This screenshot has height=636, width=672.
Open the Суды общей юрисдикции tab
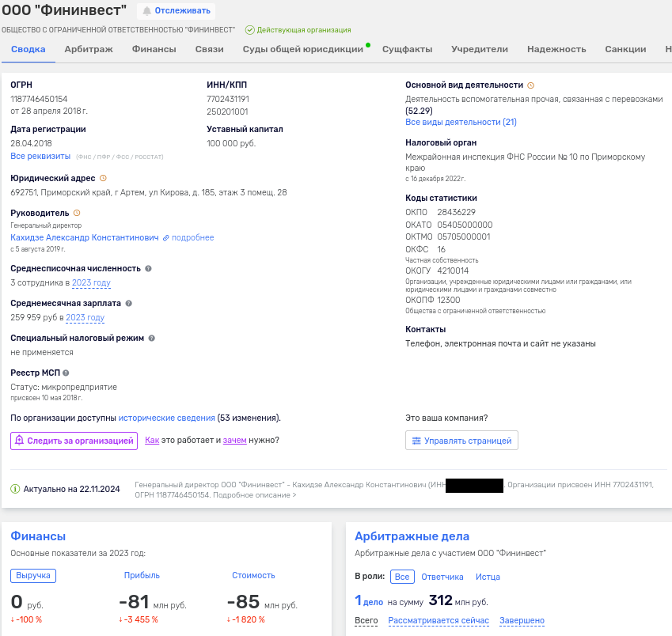(303, 49)
